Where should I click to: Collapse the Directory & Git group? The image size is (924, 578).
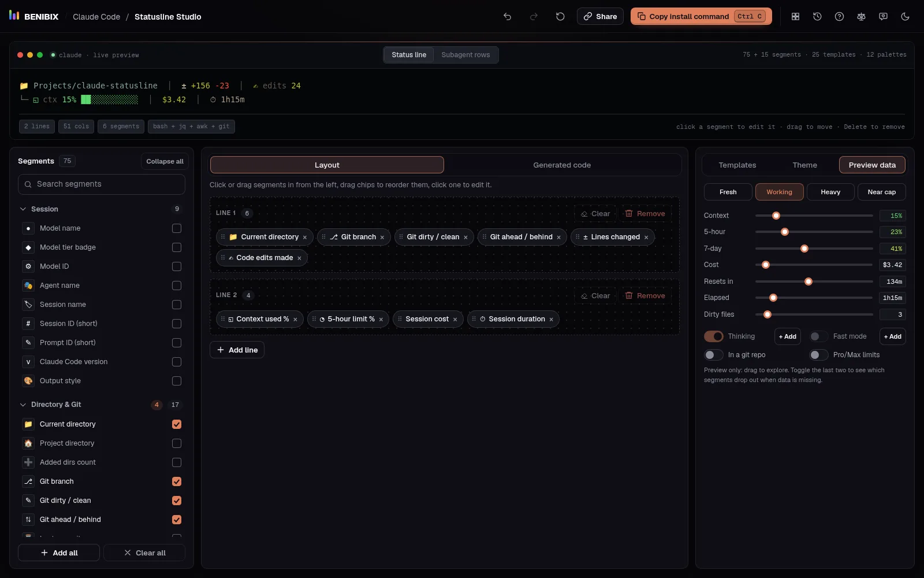[x=23, y=405]
